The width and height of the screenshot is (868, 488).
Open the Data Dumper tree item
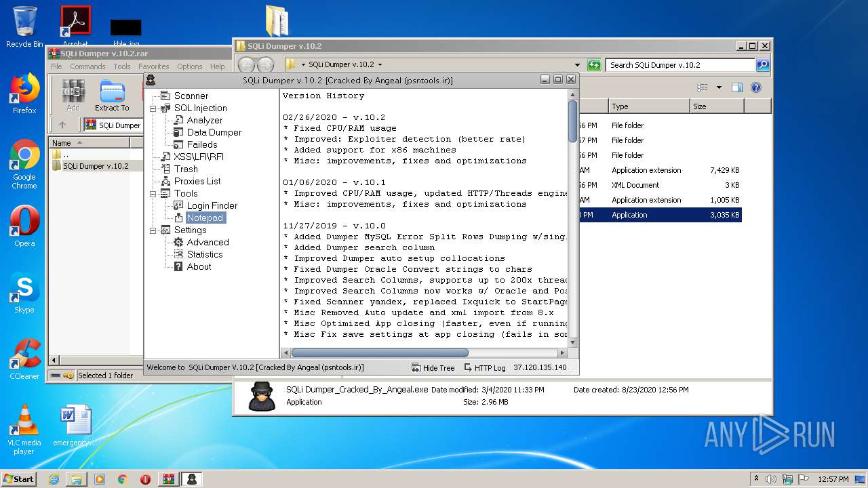pyautogui.click(x=214, y=132)
